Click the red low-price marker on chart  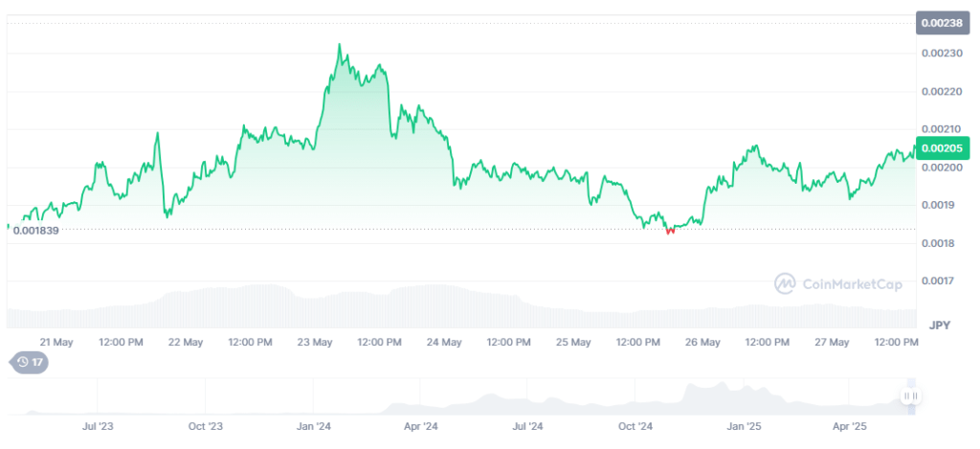coord(670,231)
